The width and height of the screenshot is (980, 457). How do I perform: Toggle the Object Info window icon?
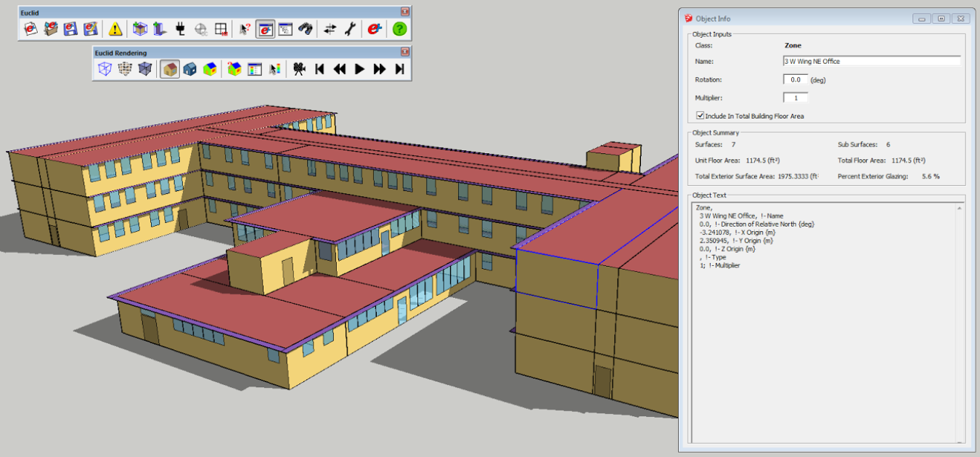tap(266, 29)
